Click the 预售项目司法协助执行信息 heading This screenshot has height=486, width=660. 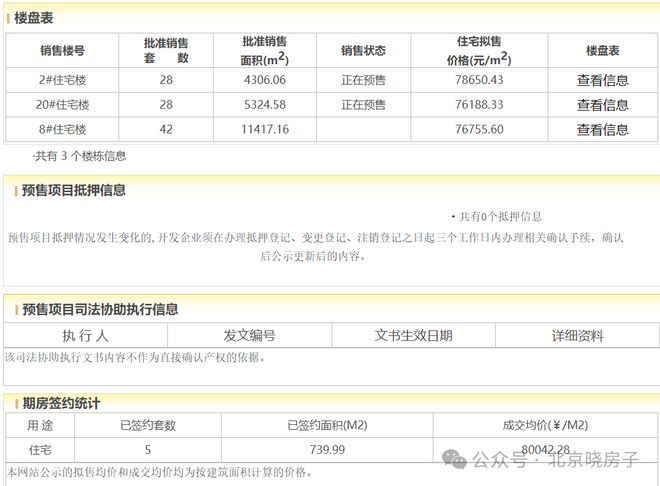pos(100,310)
